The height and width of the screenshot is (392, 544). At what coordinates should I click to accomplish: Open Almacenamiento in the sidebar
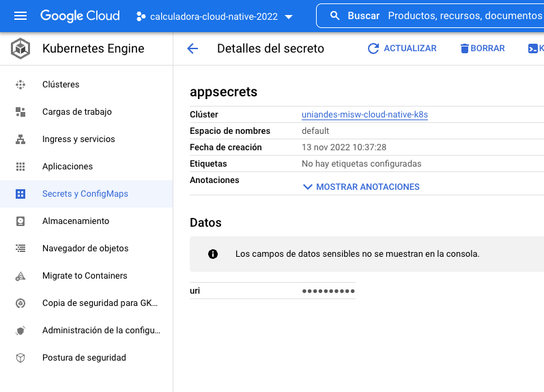(87, 221)
